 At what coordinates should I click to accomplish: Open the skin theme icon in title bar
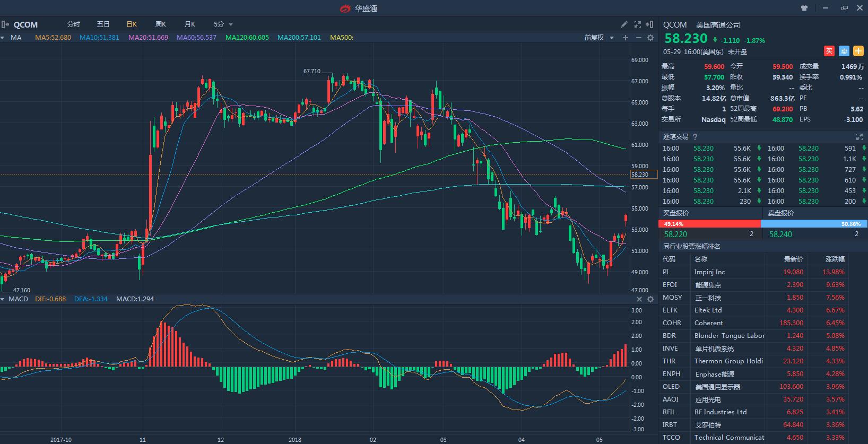coord(804,8)
